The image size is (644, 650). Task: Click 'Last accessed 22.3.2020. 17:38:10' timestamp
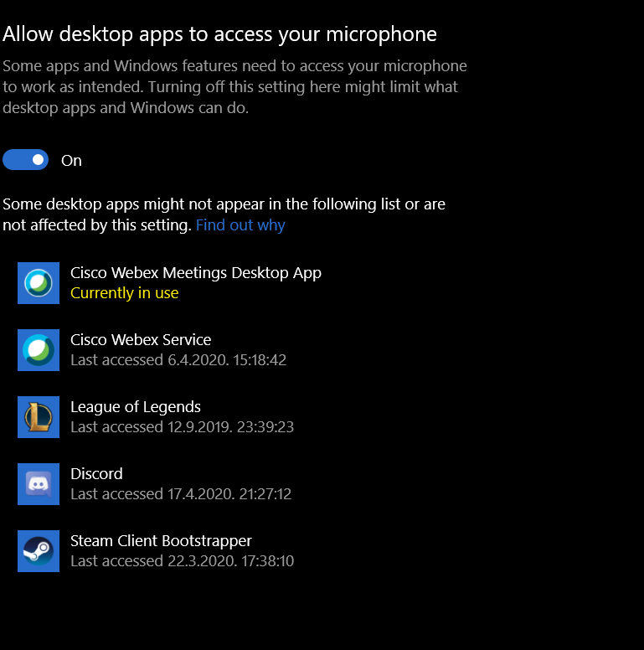pyautogui.click(x=182, y=561)
